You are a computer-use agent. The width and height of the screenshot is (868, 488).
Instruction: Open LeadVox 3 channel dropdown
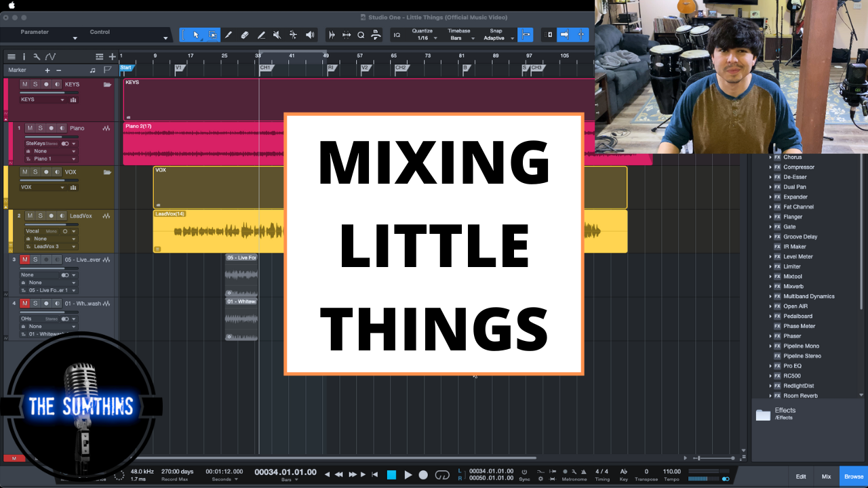(50, 247)
